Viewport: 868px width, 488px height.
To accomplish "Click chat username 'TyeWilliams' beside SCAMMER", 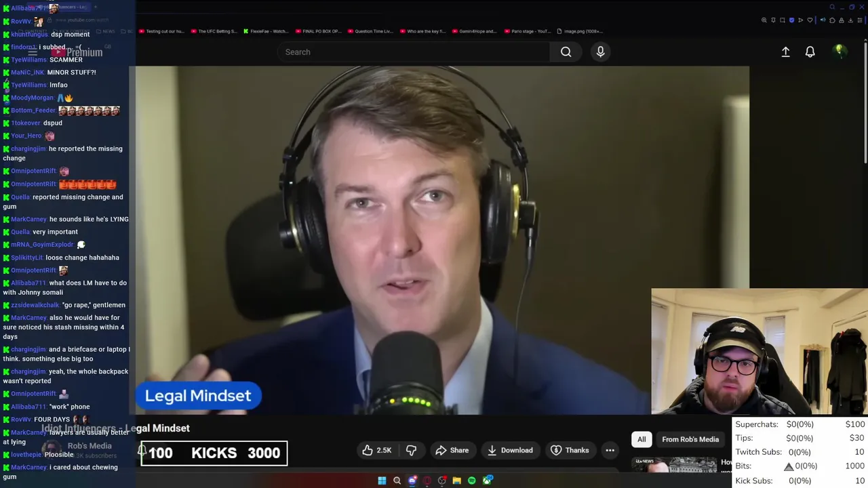I will point(28,60).
